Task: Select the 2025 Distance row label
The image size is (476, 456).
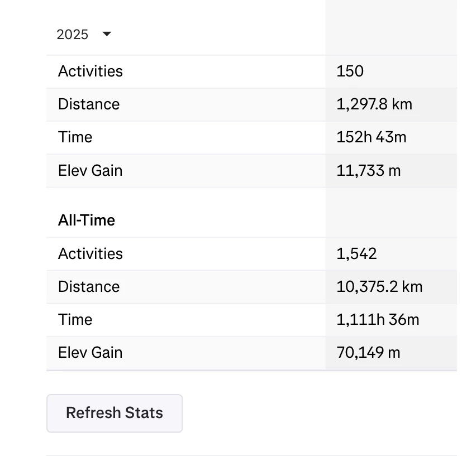Action: point(89,104)
